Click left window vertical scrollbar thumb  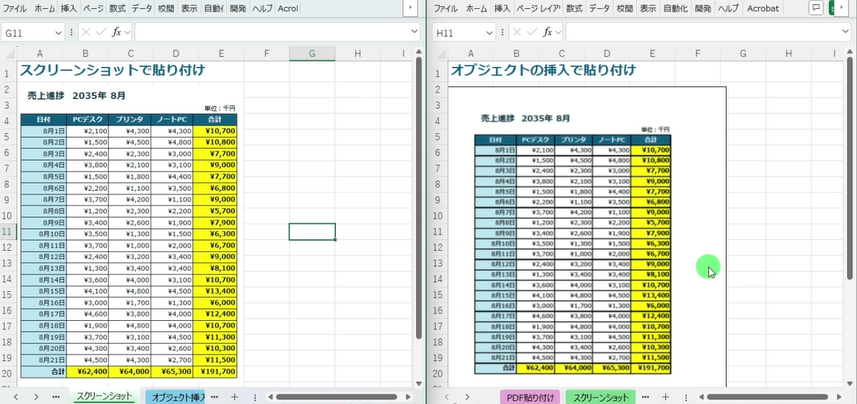click(x=419, y=197)
